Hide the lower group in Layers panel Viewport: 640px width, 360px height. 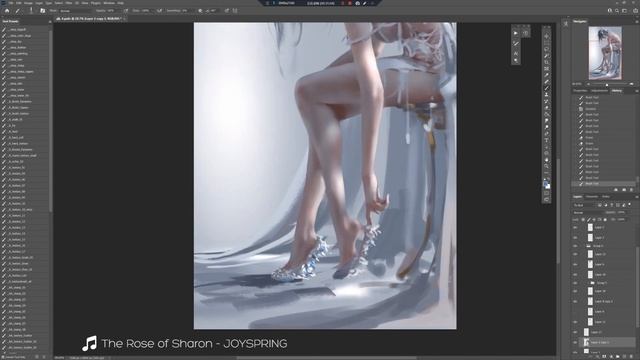point(575,282)
